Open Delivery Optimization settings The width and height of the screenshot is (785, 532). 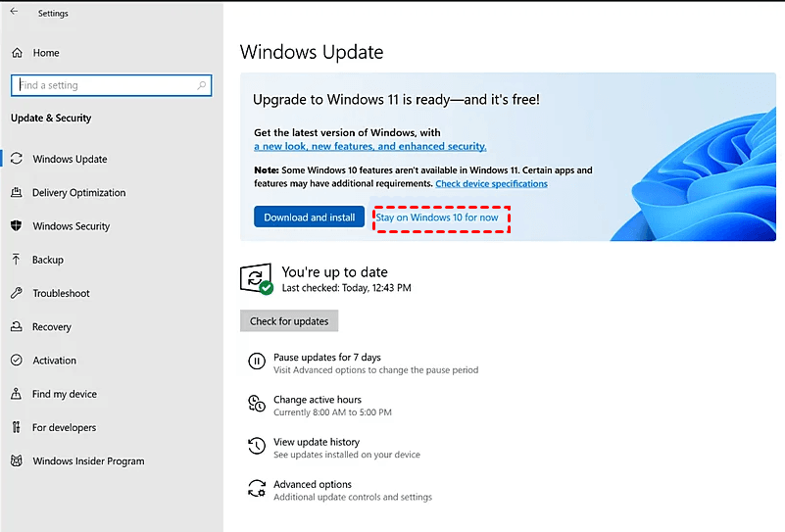(x=79, y=192)
